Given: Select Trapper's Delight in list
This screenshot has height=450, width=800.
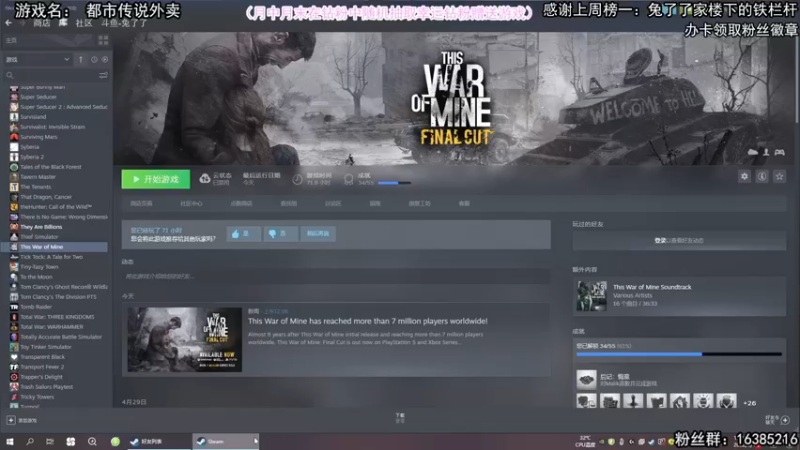Looking at the screenshot, I should click(x=41, y=377).
